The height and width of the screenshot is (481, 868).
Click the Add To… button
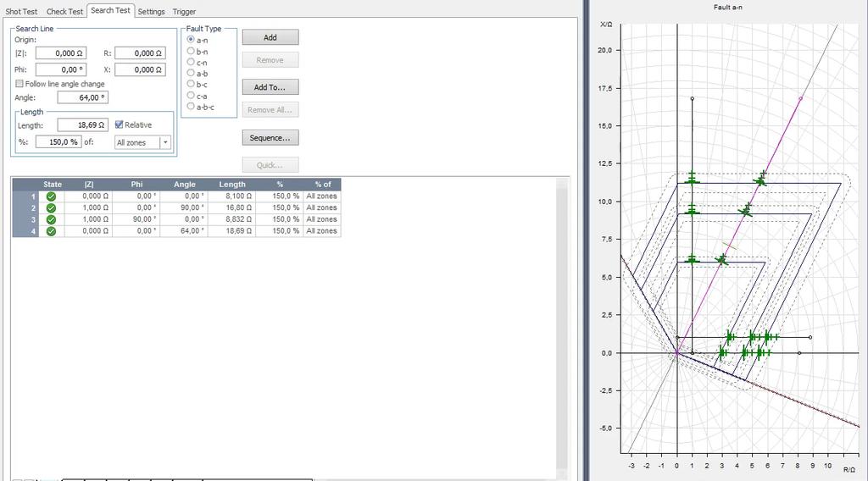(x=270, y=87)
